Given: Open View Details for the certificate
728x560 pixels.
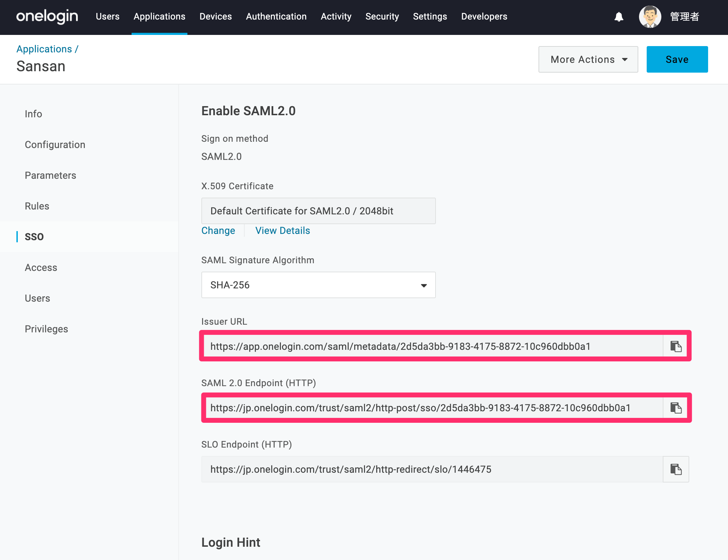Looking at the screenshot, I should pyautogui.click(x=283, y=230).
